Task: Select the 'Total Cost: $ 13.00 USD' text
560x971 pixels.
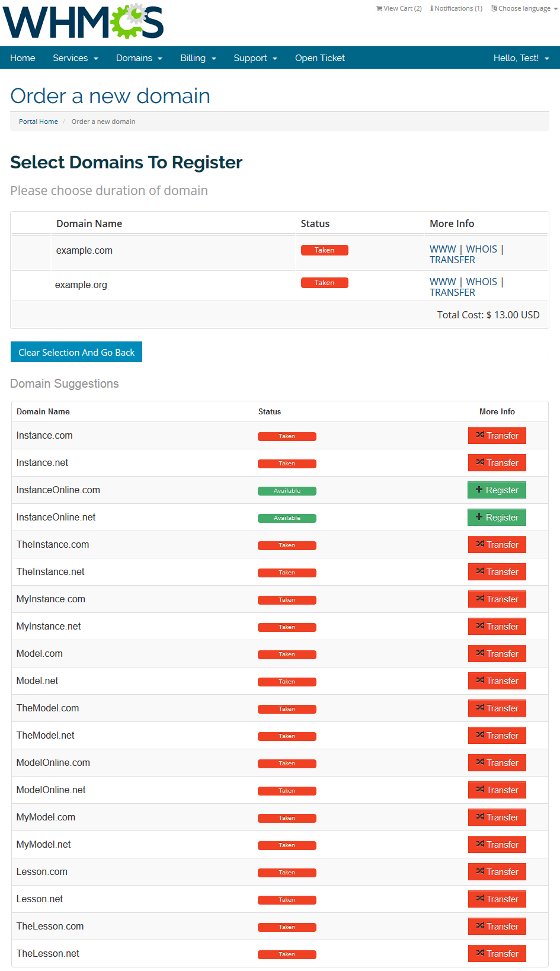Action: (x=488, y=315)
